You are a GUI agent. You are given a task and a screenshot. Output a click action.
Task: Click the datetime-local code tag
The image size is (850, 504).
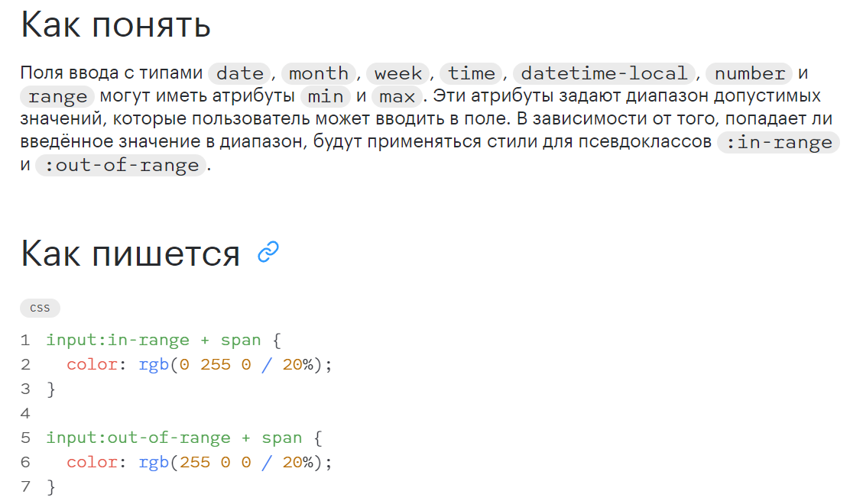click(x=604, y=73)
